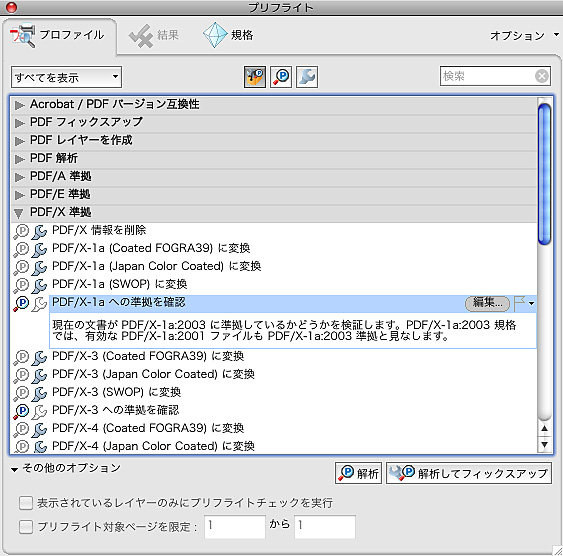Click wrench icon of PDF/X-4 (Coated FOGRA39) row
This screenshot has width=563, height=556.
pos(39,430)
